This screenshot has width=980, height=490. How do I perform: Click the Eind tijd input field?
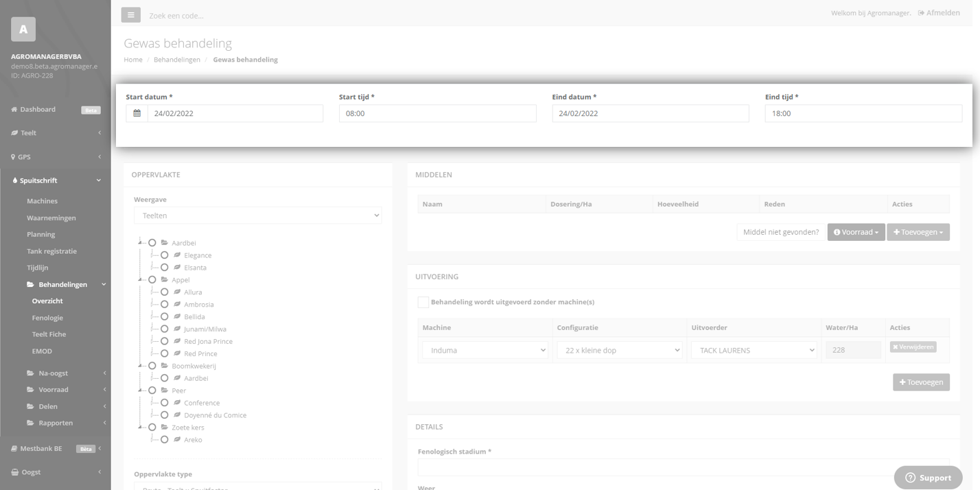point(863,113)
